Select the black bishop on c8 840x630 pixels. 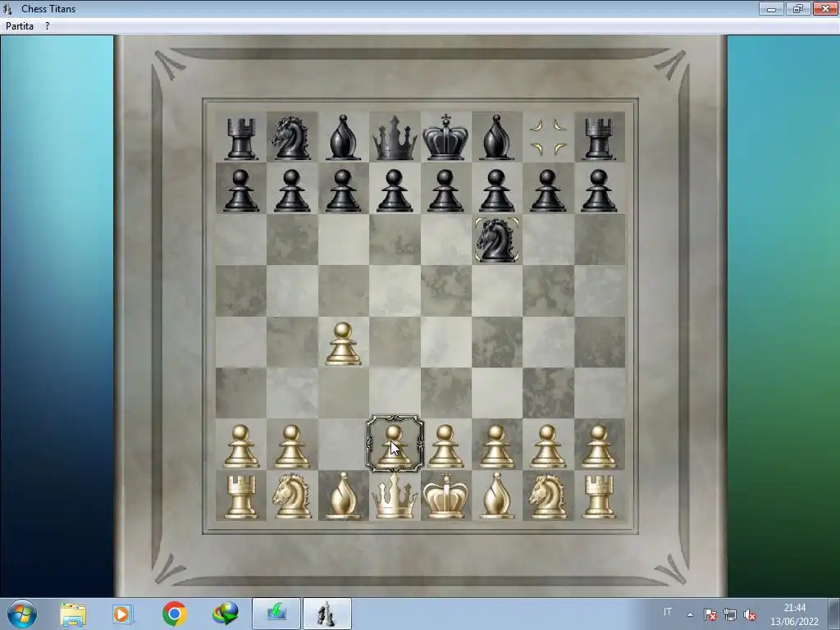point(343,138)
